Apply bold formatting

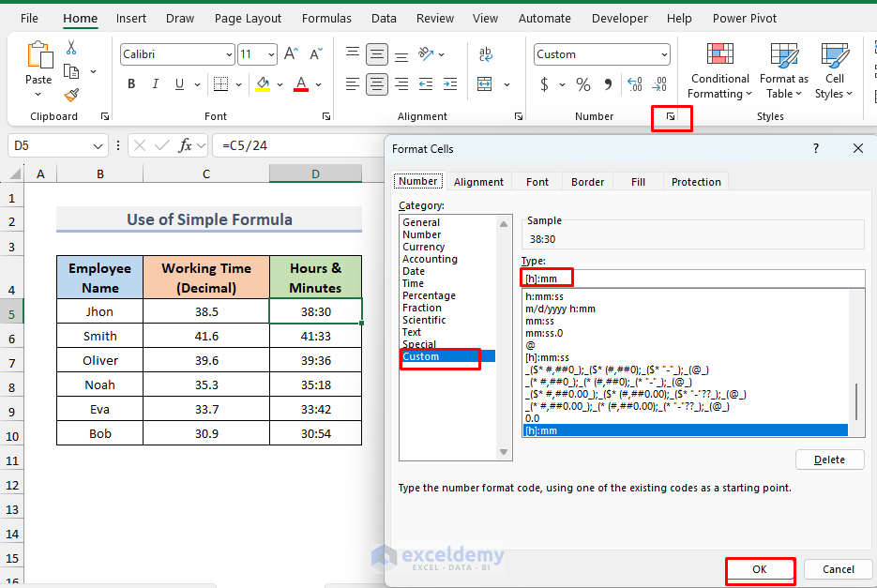coord(131,83)
